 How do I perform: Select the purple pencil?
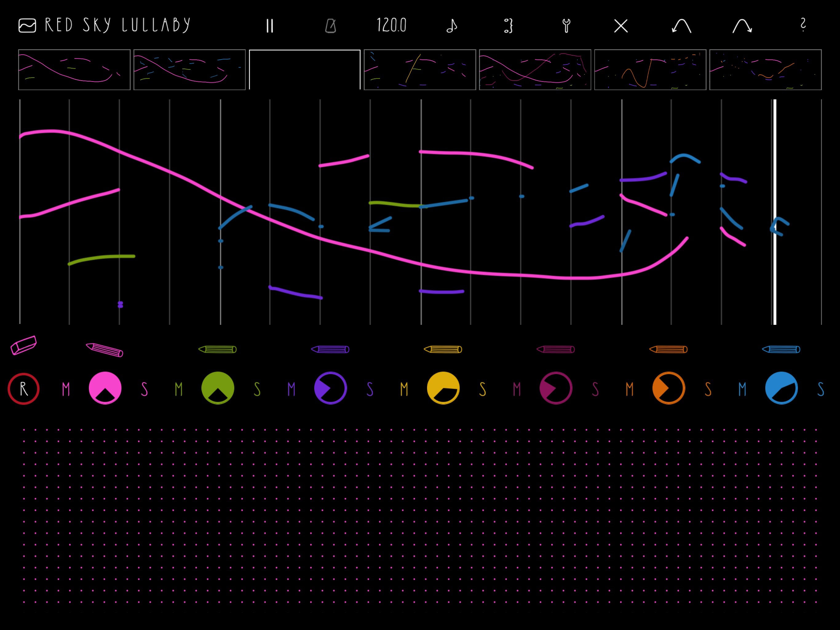(x=331, y=349)
